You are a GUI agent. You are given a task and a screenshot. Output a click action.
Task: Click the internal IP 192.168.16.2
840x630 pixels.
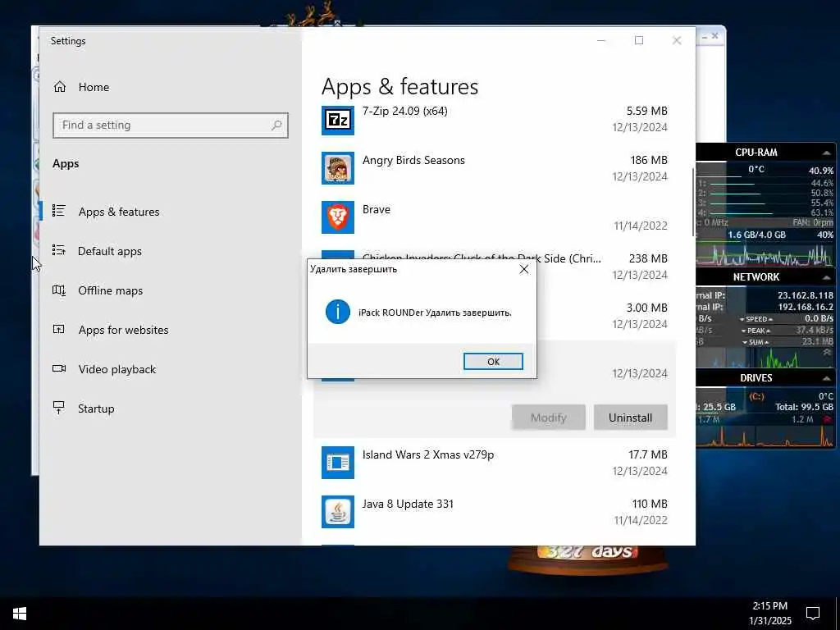tap(806, 307)
